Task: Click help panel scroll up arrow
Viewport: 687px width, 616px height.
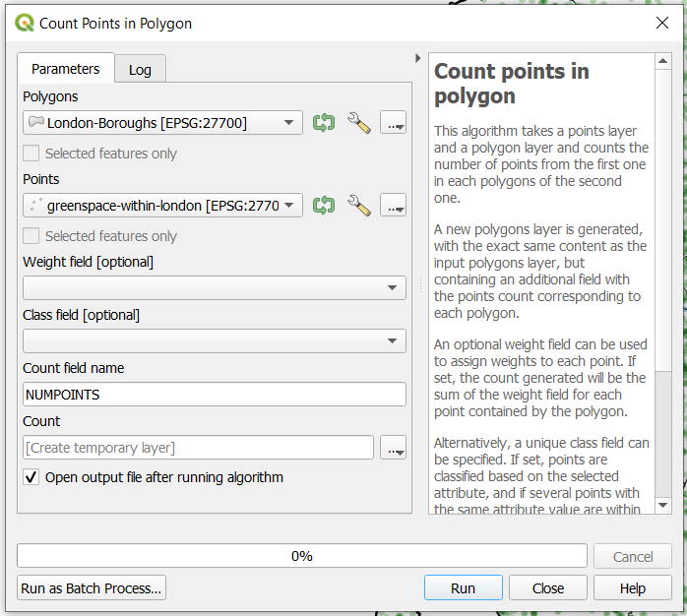Action: click(663, 60)
